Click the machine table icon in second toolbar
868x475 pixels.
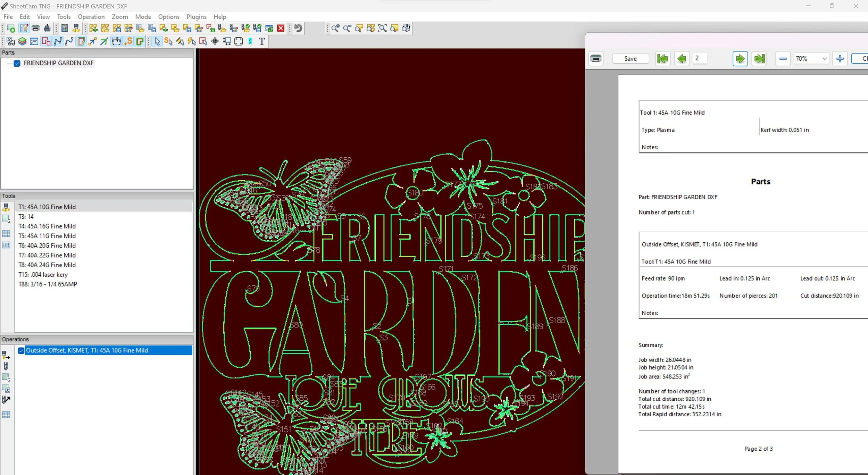pyautogui.click(x=116, y=41)
